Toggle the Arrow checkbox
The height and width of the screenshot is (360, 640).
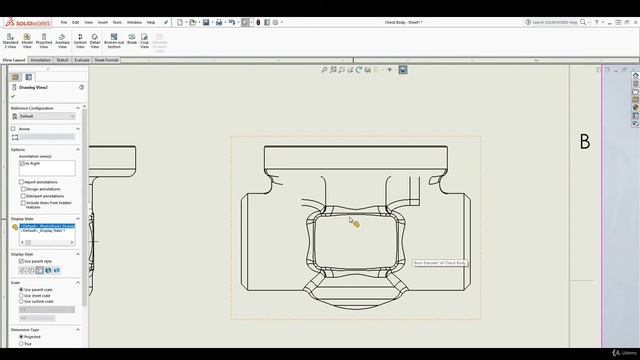click(13, 129)
